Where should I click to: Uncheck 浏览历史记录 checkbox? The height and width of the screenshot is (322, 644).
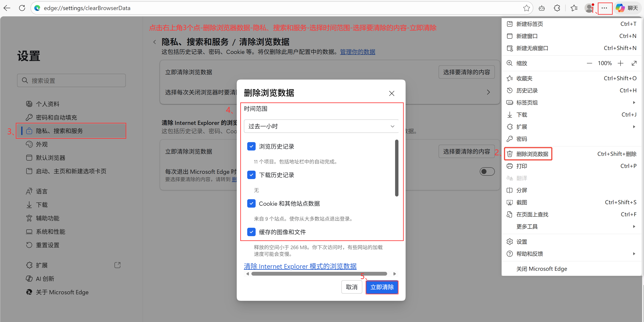(x=251, y=146)
